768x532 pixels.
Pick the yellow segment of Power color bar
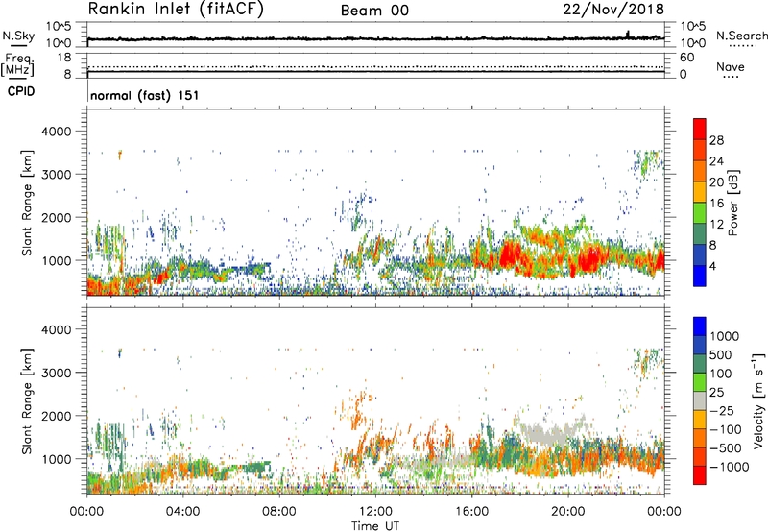(x=700, y=192)
